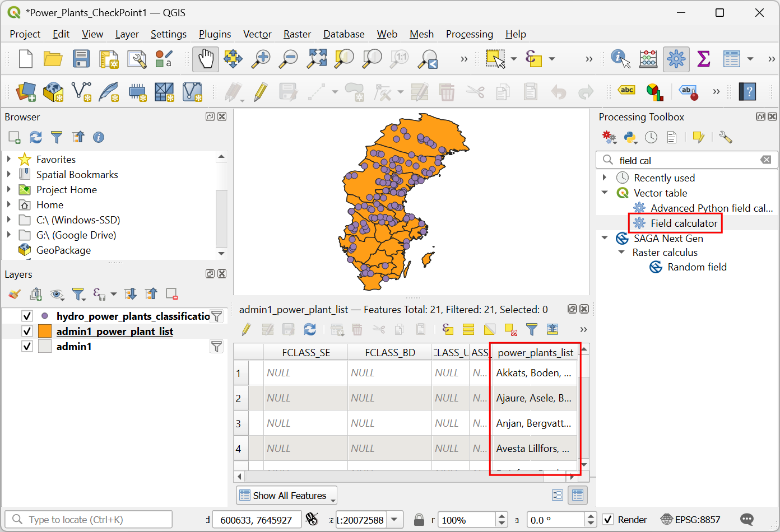
Task: Open the Statistical Summary sigma icon
Action: (704, 59)
